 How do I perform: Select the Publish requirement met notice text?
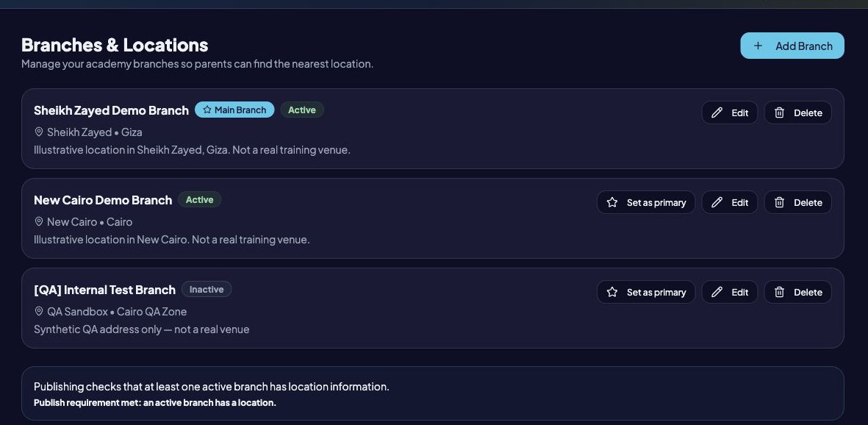(x=155, y=403)
